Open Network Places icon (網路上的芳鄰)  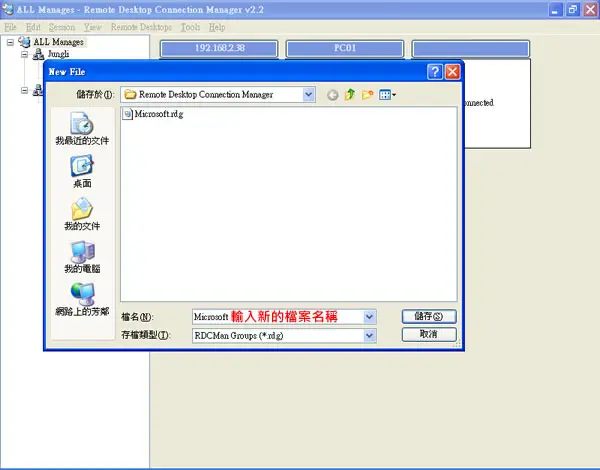pyautogui.click(x=82, y=300)
